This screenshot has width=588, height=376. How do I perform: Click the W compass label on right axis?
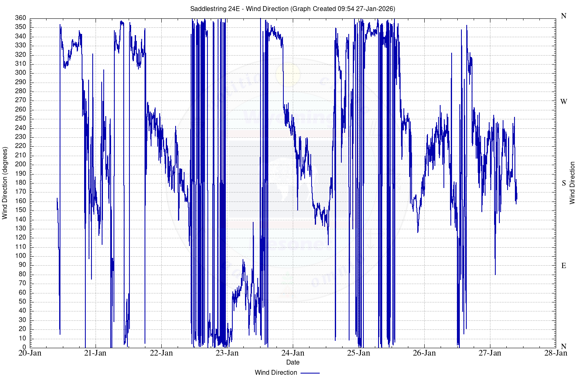click(563, 101)
